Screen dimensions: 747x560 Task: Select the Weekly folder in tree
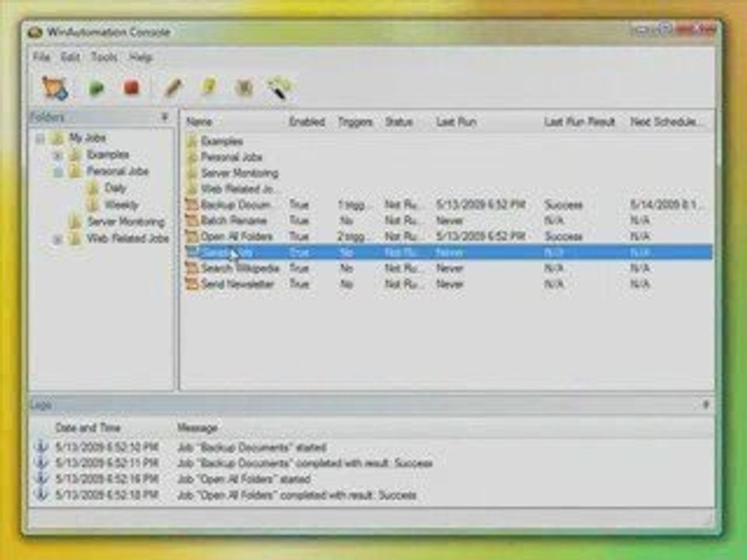pyautogui.click(x=121, y=205)
